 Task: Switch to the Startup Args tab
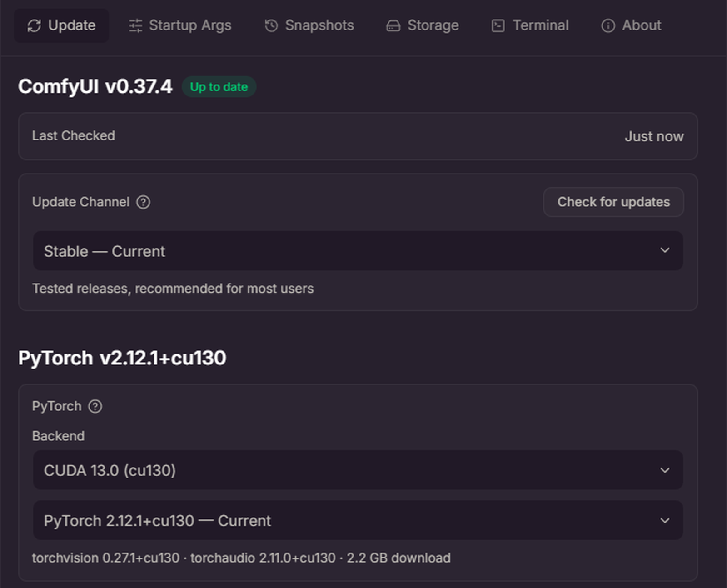[180, 25]
